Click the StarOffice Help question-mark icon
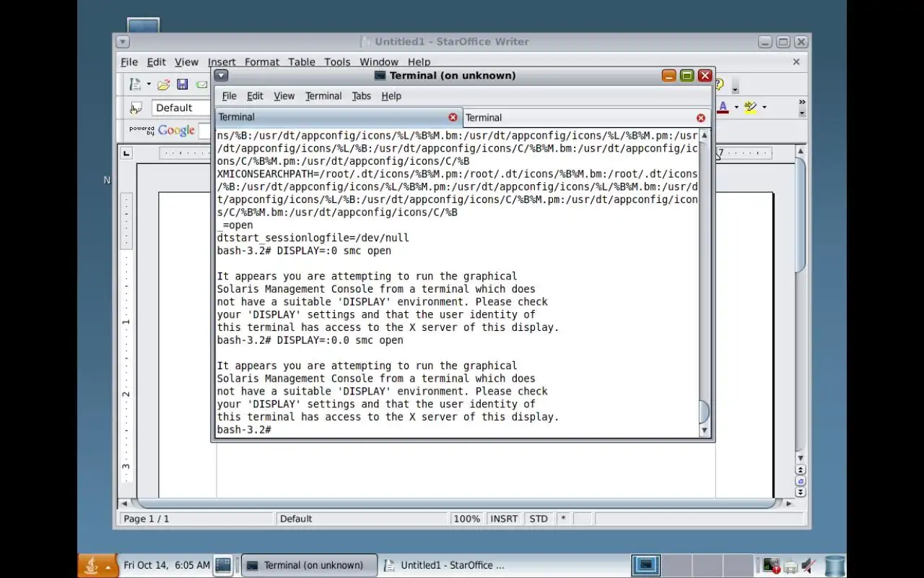 click(719, 85)
